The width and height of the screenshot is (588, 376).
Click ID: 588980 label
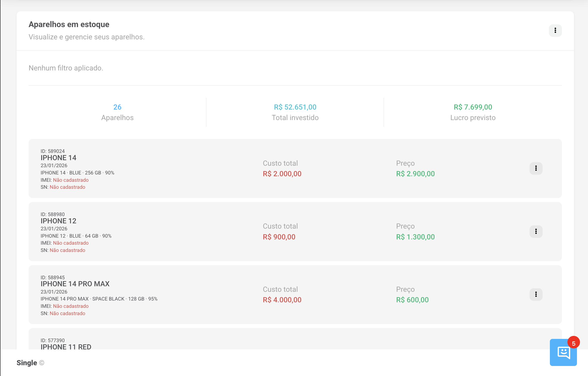click(x=53, y=214)
